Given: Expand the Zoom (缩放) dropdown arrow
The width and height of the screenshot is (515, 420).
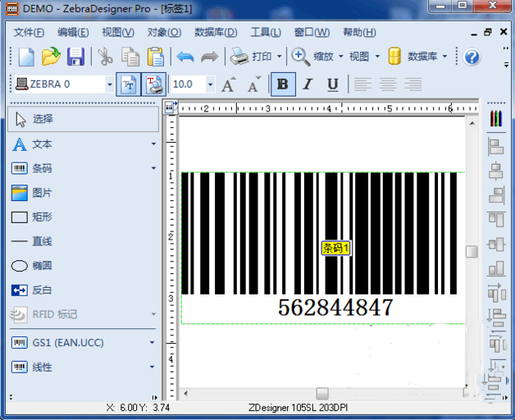Looking at the screenshot, I should tap(340, 57).
